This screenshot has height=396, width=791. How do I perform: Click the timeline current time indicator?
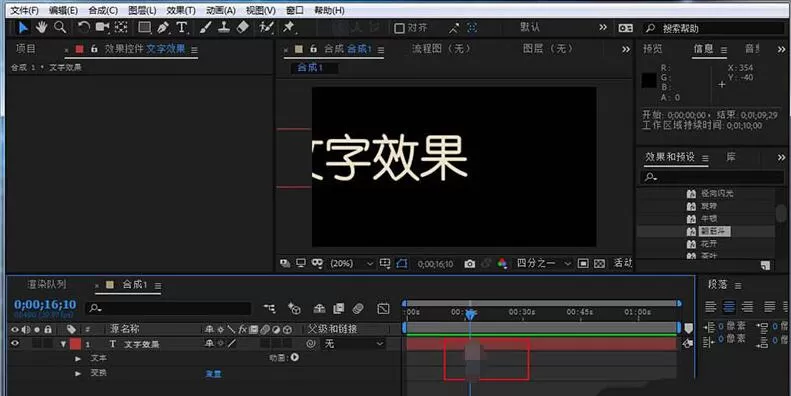point(470,314)
